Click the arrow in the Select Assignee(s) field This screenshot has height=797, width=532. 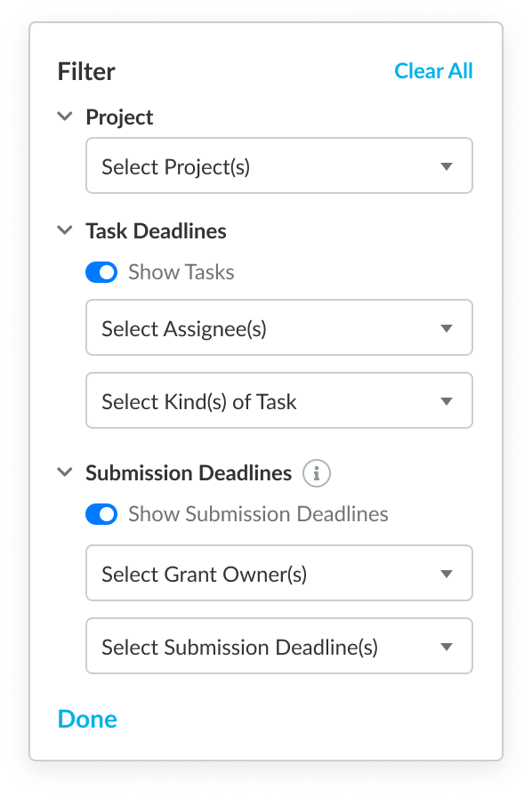(x=447, y=328)
